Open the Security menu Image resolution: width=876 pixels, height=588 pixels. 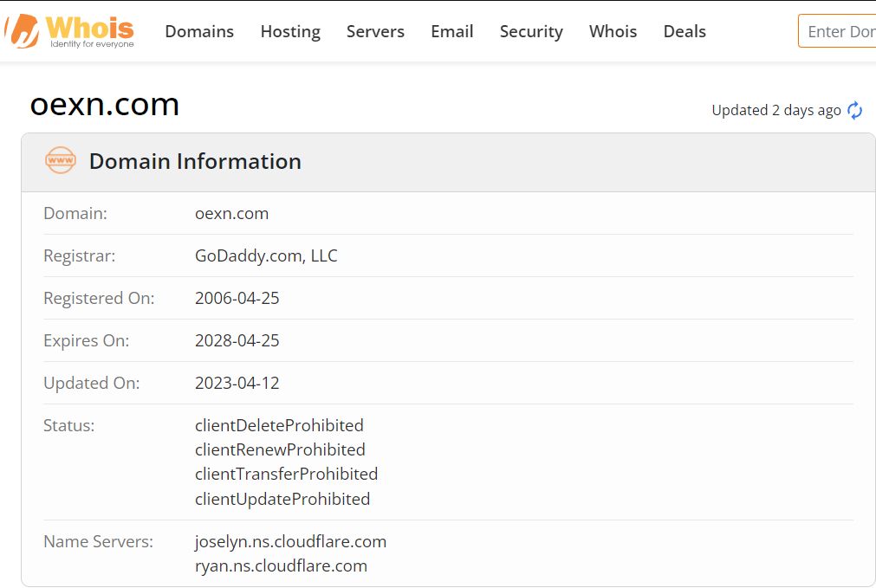[531, 31]
